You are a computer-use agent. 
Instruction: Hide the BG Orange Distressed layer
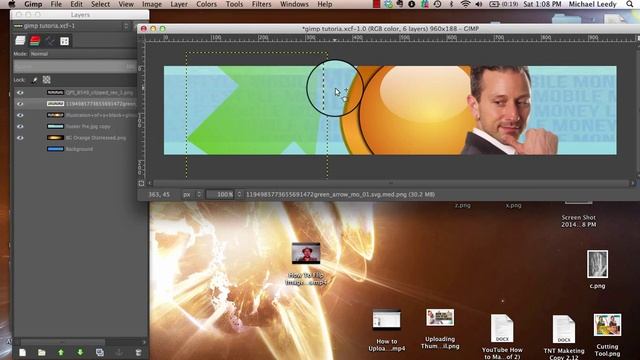pos(20,138)
